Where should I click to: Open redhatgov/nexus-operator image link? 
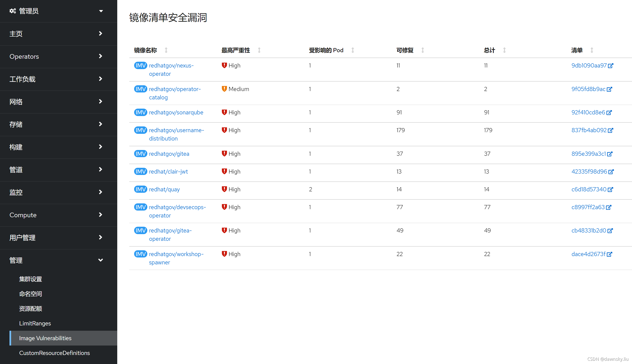pos(171,70)
